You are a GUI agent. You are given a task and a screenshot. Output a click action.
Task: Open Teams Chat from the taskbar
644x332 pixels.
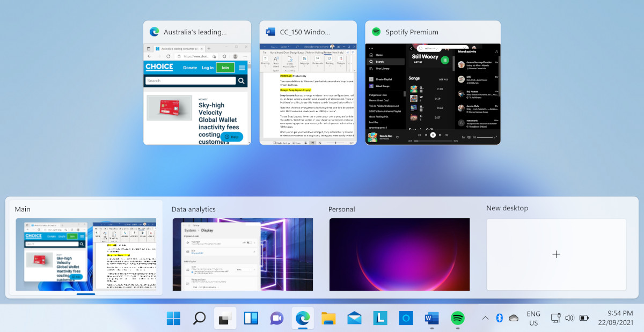click(x=276, y=318)
